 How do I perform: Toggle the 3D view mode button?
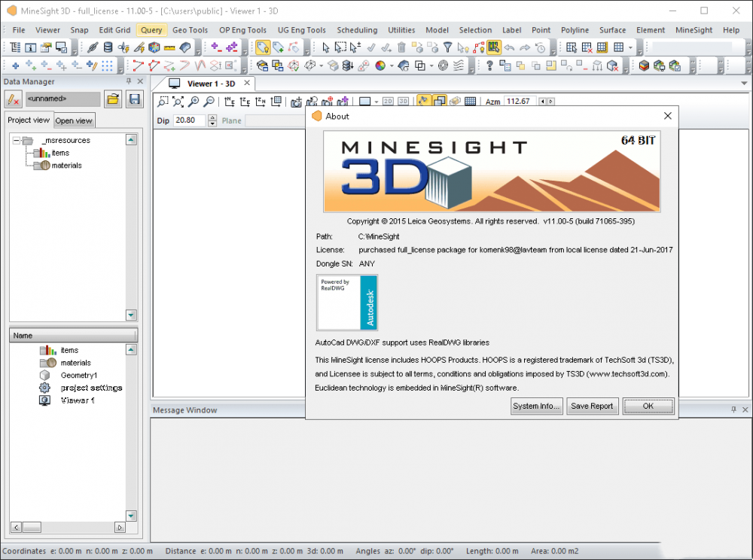404,102
